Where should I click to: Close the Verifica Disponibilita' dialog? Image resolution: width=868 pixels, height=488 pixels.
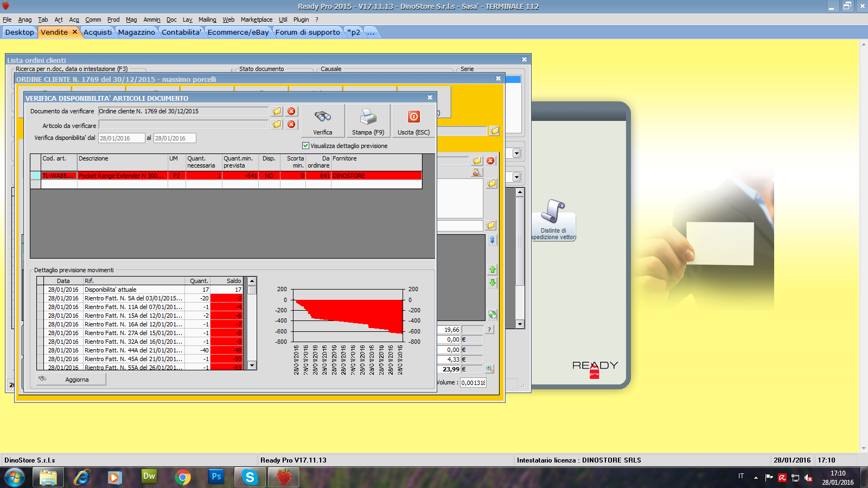(x=430, y=98)
